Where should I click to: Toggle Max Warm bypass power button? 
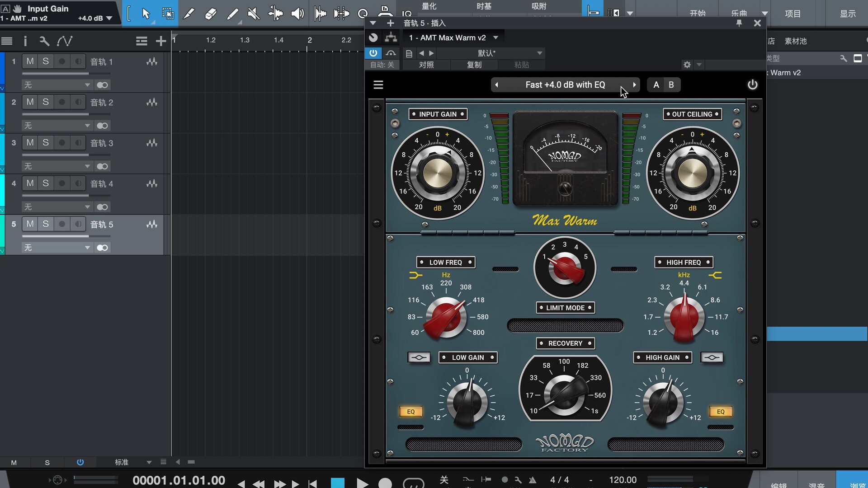pyautogui.click(x=752, y=85)
